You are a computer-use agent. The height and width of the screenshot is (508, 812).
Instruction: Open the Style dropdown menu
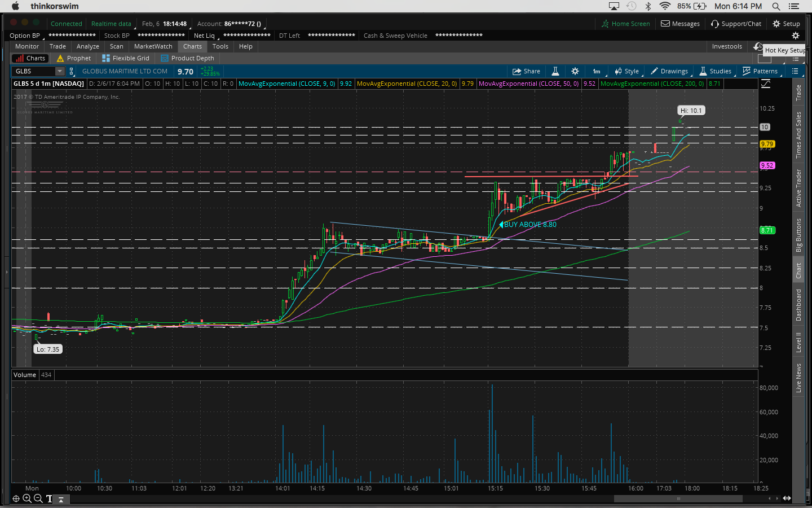tap(627, 71)
